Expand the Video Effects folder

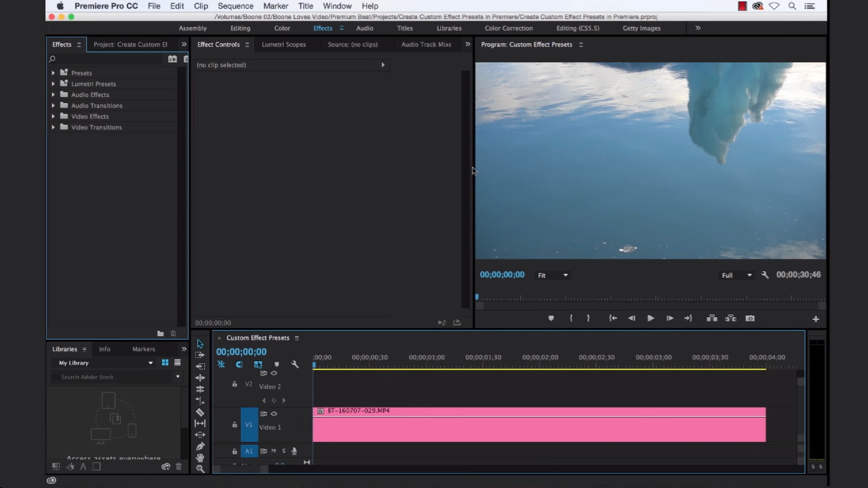point(54,117)
